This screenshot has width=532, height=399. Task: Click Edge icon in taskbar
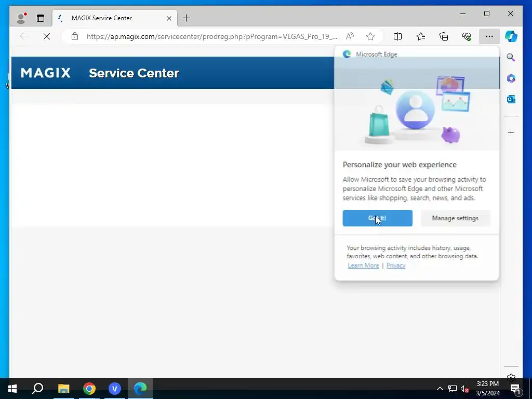[x=140, y=389]
